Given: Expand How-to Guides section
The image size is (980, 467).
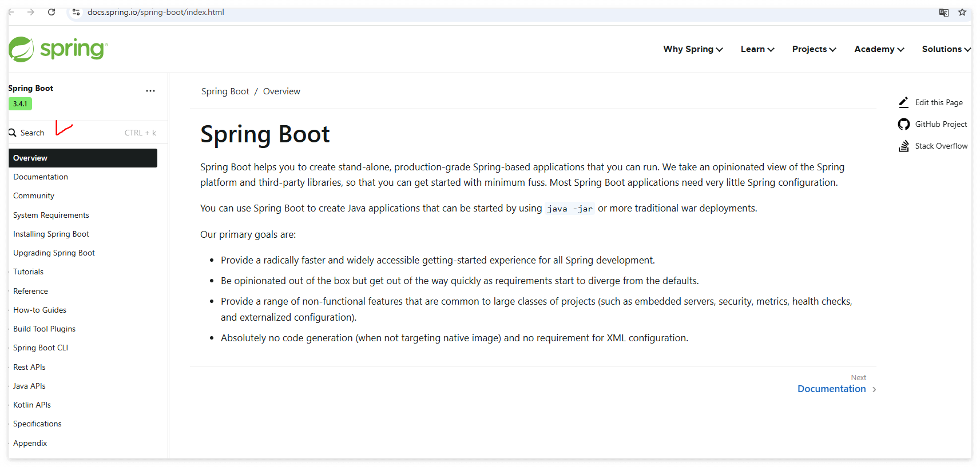Looking at the screenshot, I should (x=39, y=310).
